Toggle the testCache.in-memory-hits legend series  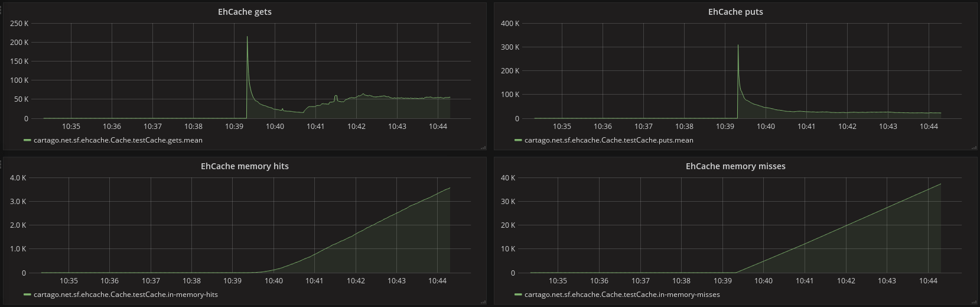pyautogui.click(x=126, y=294)
